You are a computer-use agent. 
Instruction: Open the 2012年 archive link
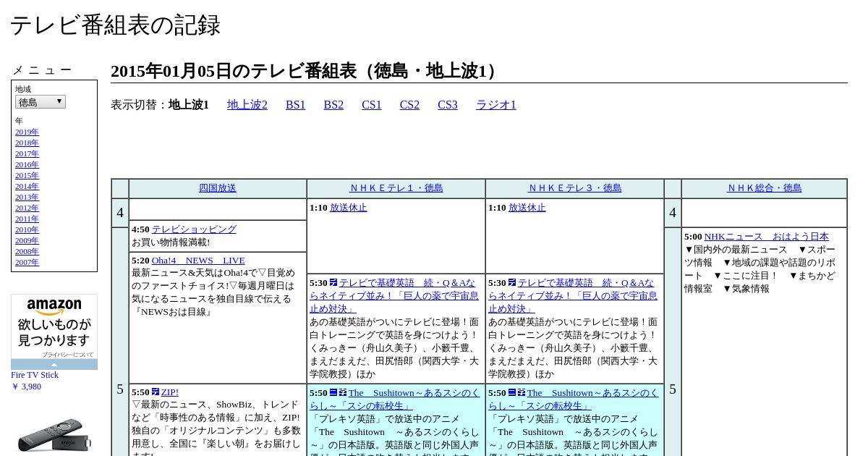[27, 208]
